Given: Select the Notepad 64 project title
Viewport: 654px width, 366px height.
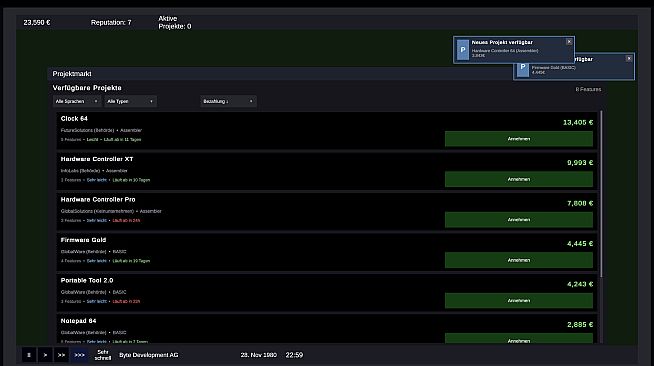Looking at the screenshot, I should pos(78,321).
